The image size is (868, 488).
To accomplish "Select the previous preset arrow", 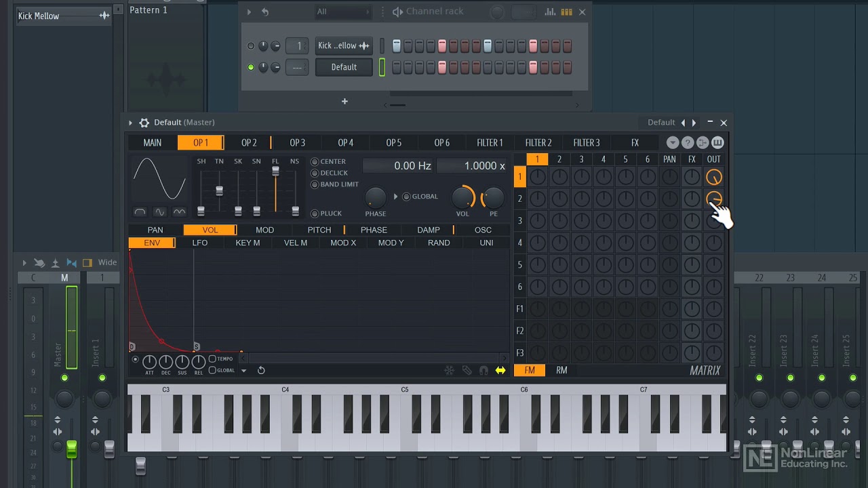I will click(683, 123).
